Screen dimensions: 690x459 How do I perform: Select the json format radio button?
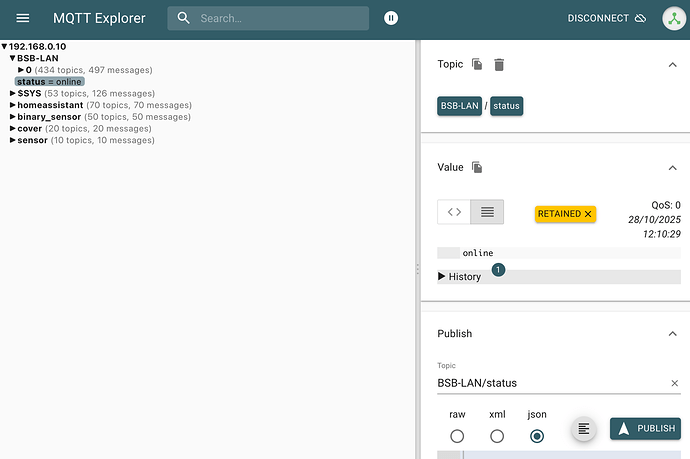[x=537, y=436]
